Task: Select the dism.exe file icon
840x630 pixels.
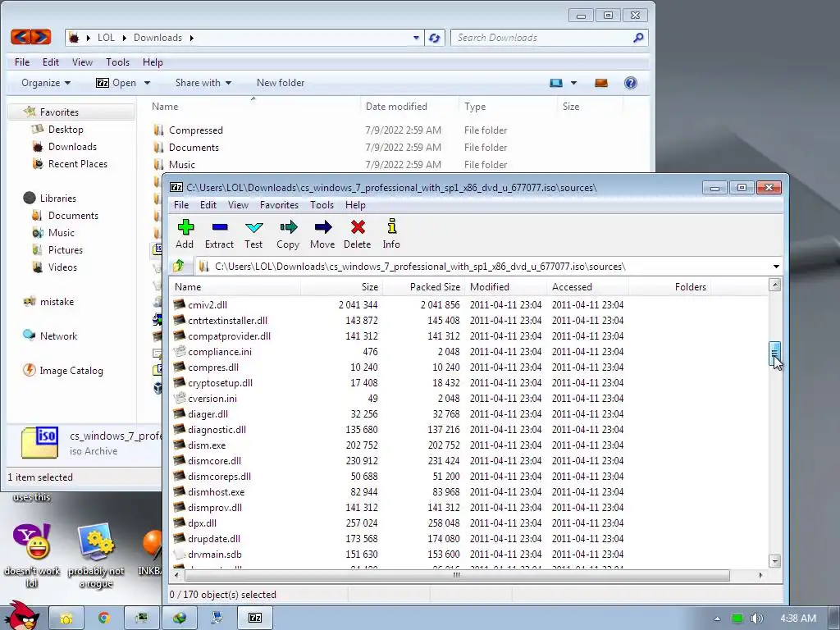Action: coord(180,445)
